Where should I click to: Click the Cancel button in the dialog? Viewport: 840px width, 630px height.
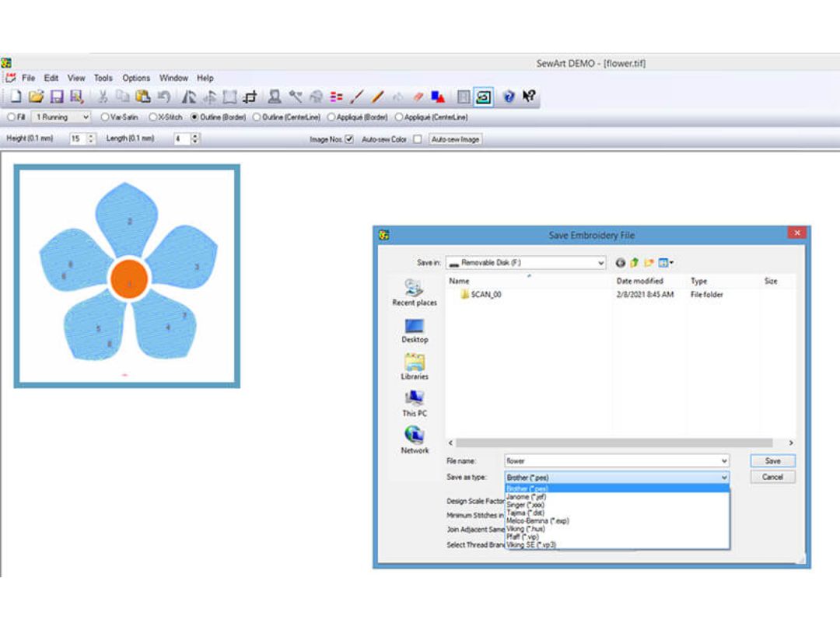(x=772, y=477)
